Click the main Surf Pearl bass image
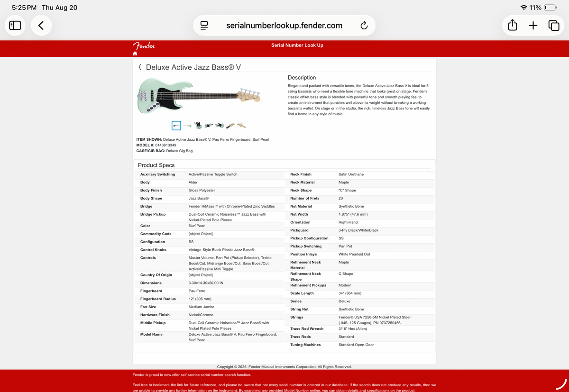This screenshot has height=392, width=569. [x=199, y=97]
